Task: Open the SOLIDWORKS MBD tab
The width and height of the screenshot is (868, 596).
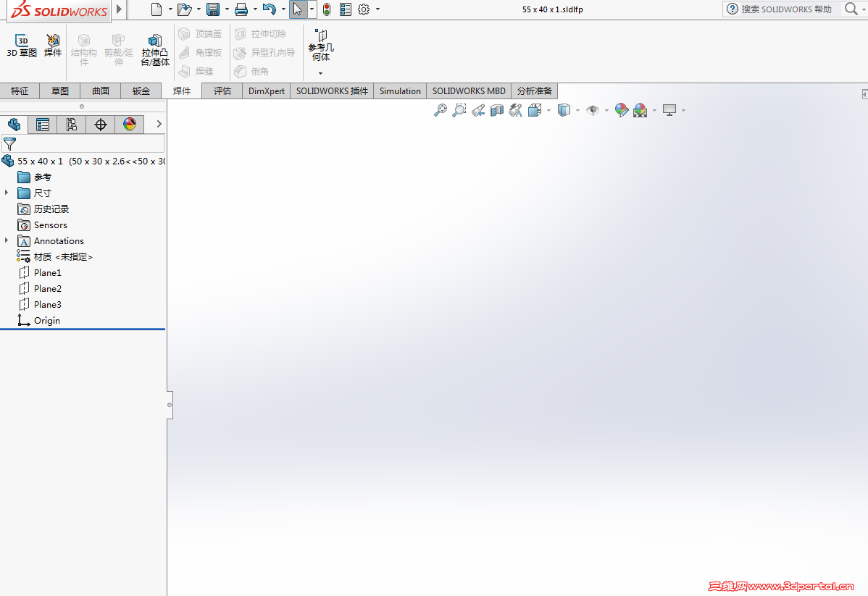Action: coord(469,91)
